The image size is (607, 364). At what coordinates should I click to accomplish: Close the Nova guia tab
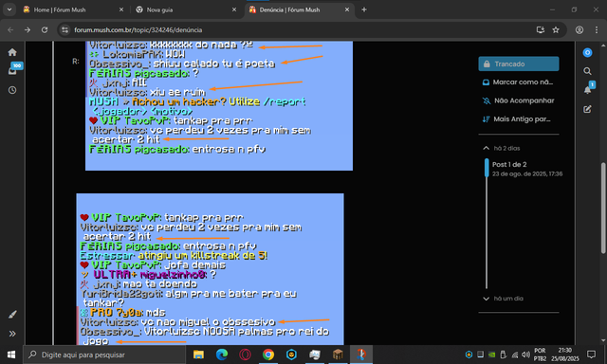234,9
